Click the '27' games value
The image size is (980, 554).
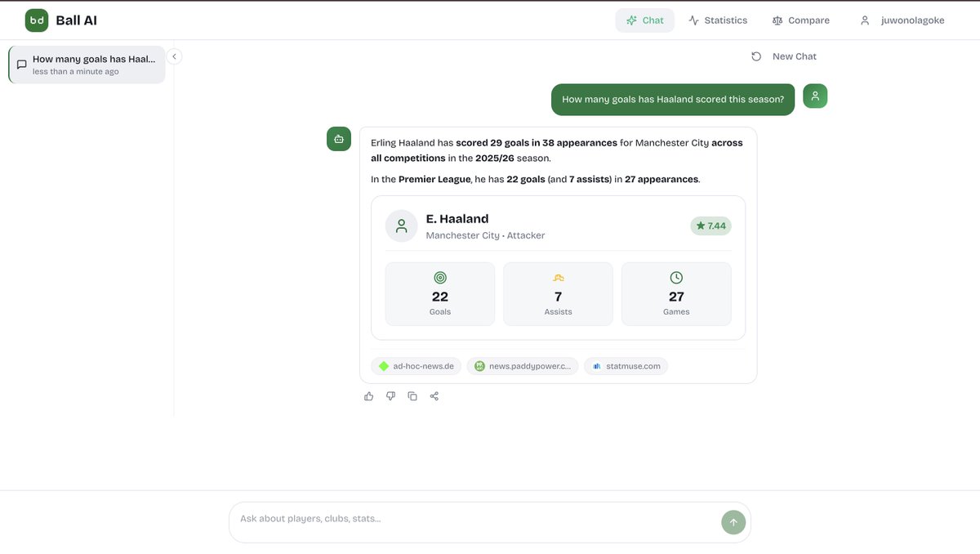(x=676, y=297)
